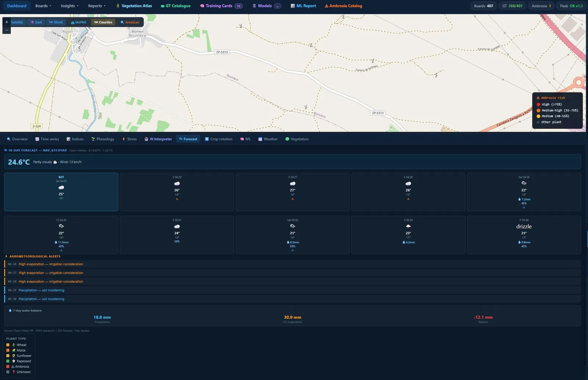Switch to the ML tab
The height and width of the screenshot is (380, 588).
pyautogui.click(x=245, y=139)
